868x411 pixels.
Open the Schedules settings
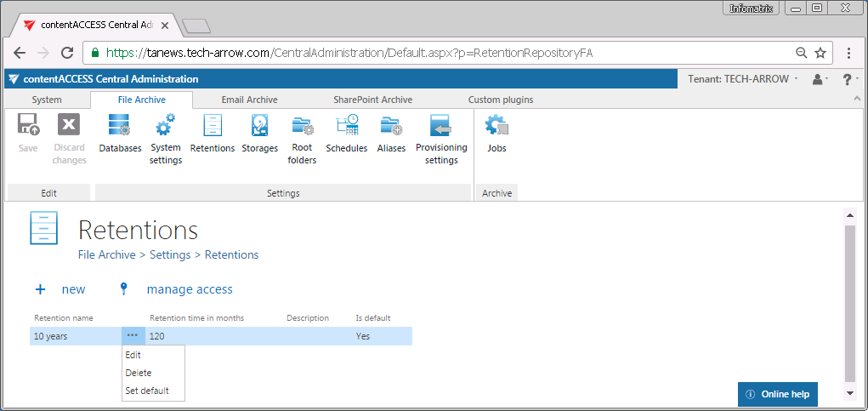pyautogui.click(x=347, y=134)
